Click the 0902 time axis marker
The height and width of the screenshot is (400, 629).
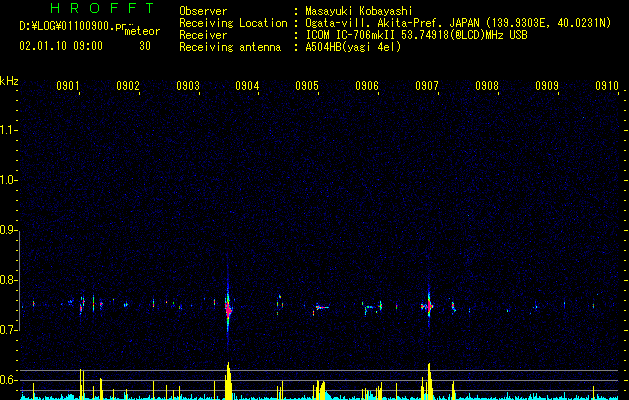[128, 86]
